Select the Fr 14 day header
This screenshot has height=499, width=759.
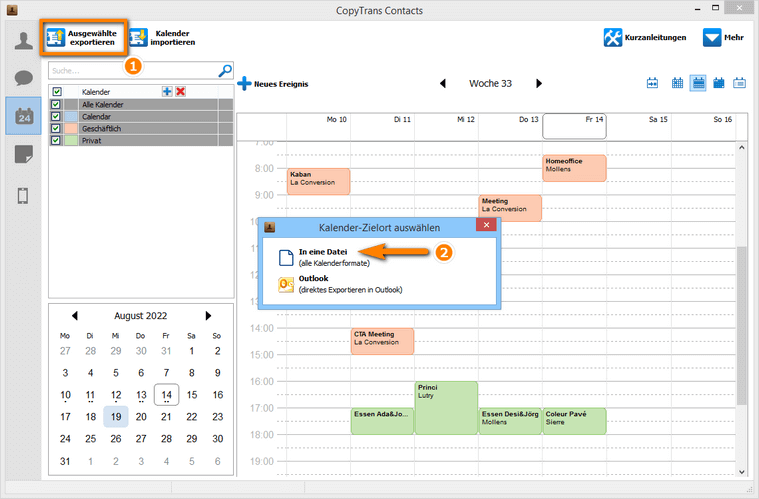click(x=574, y=126)
